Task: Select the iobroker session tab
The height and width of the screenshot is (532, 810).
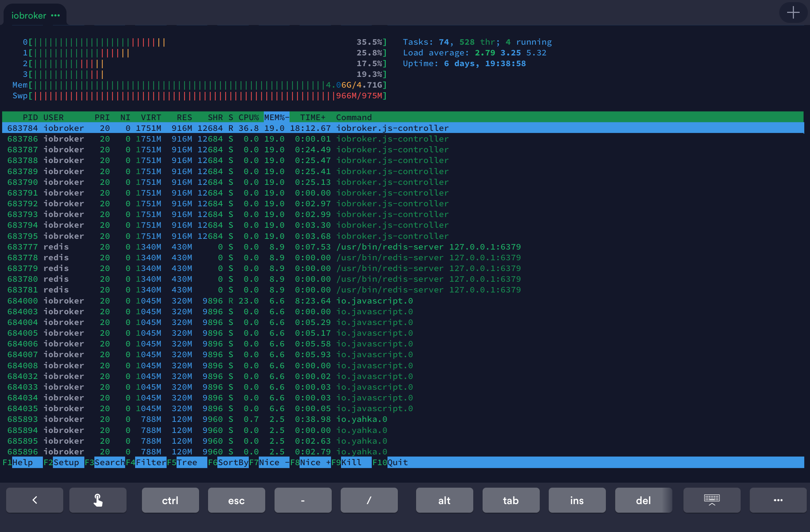Action: [29, 15]
